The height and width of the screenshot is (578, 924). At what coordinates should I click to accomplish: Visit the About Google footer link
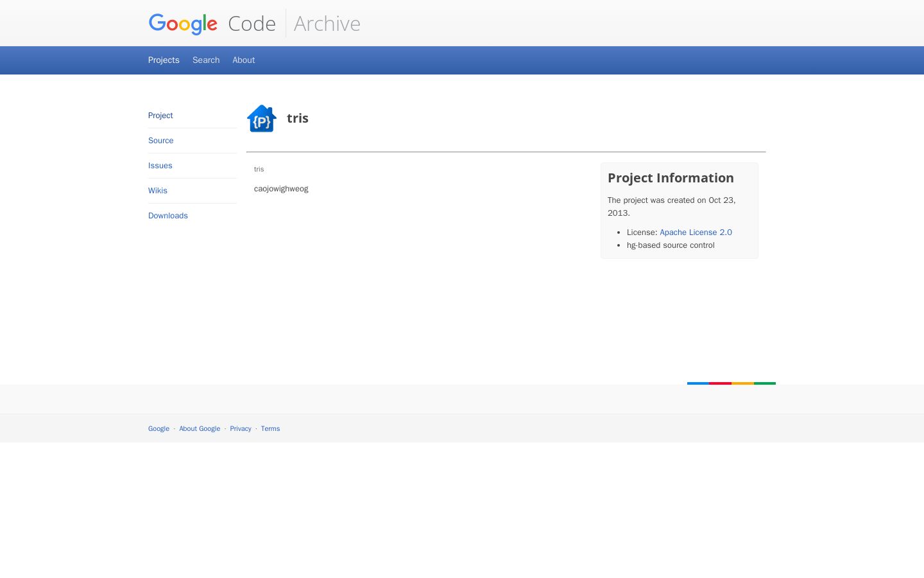tap(200, 428)
